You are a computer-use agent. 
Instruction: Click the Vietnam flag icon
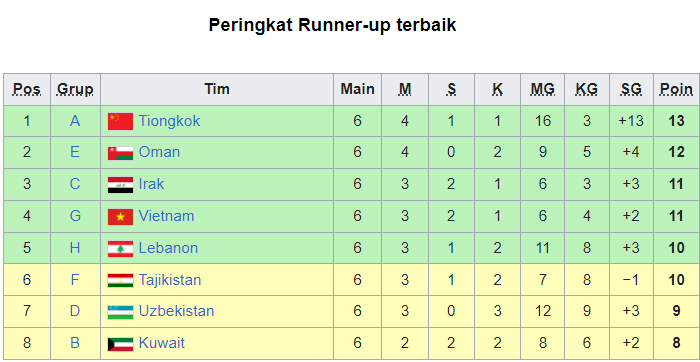pos(120,216)
